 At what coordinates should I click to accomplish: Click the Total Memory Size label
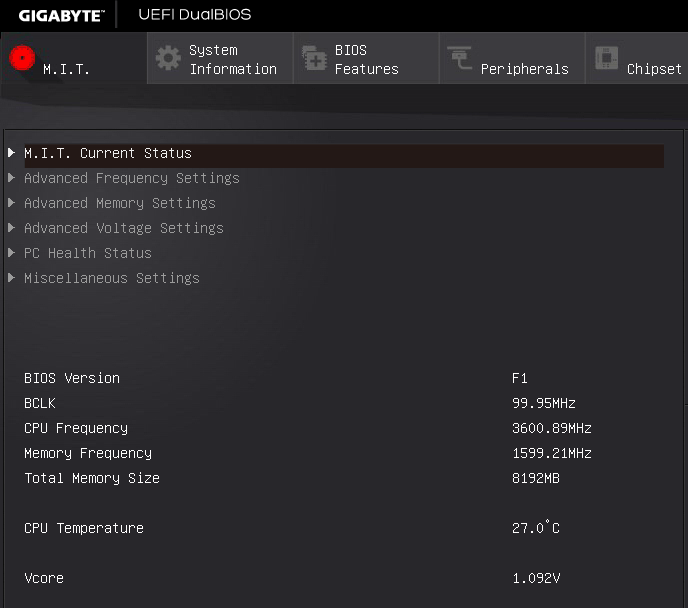click(92, 478)
